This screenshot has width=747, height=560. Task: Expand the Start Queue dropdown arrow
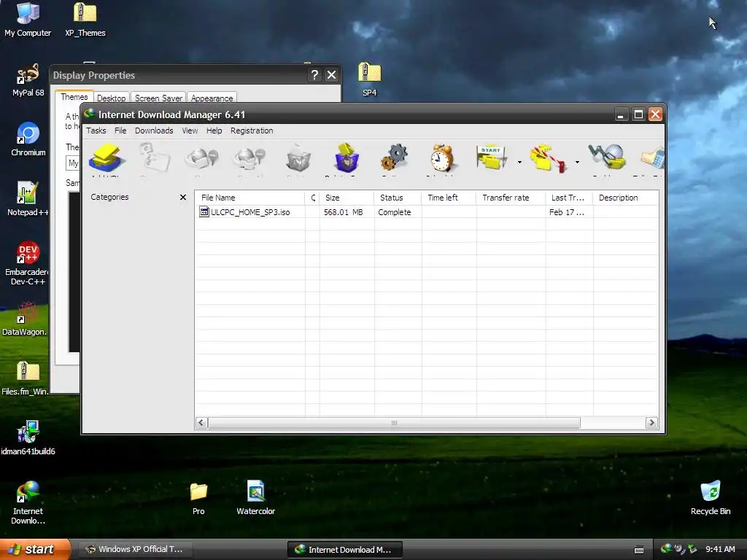(519, 162)
